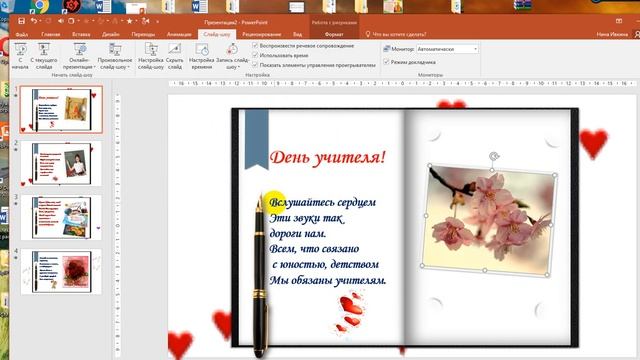
Task: Select the Слайд-шоу tab
Action: click(x=217, y=34)
